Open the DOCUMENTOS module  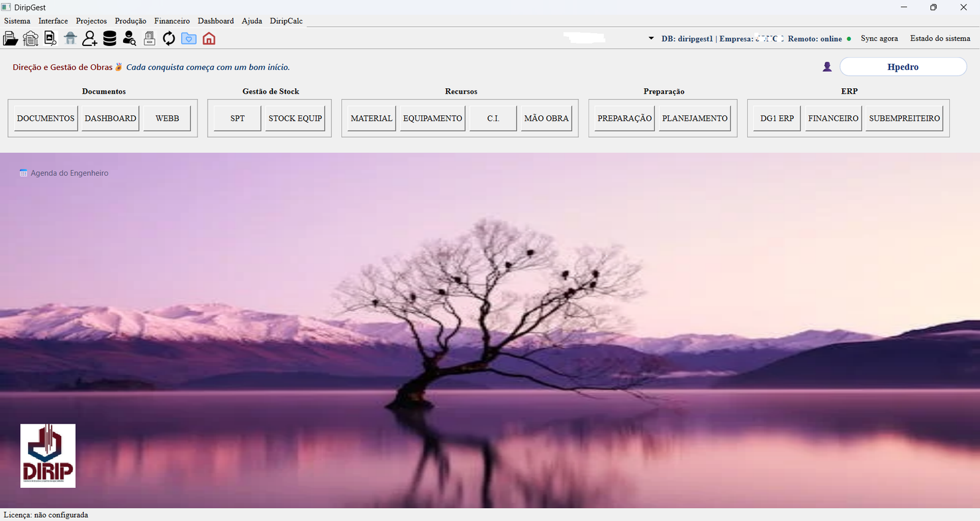[x=46, y=118]
